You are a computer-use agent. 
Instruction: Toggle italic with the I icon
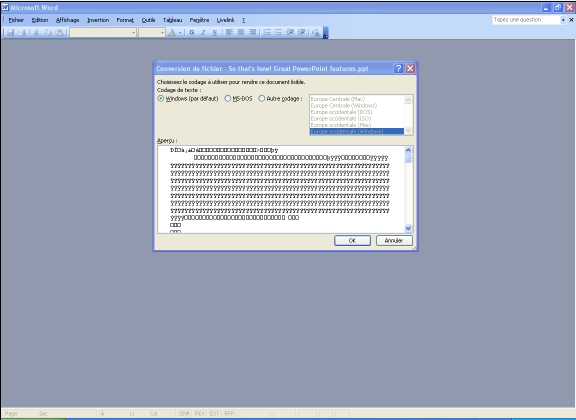click(x=203, y=33)
